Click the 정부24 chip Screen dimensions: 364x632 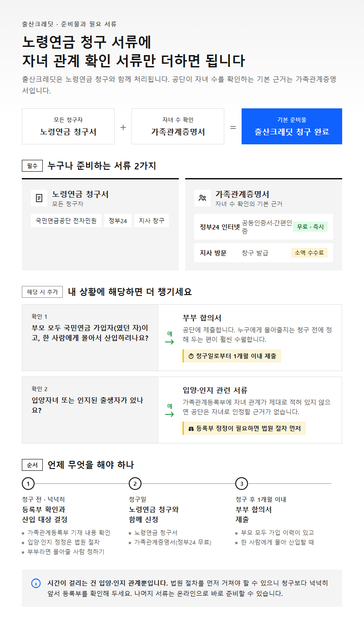(117, 221)
